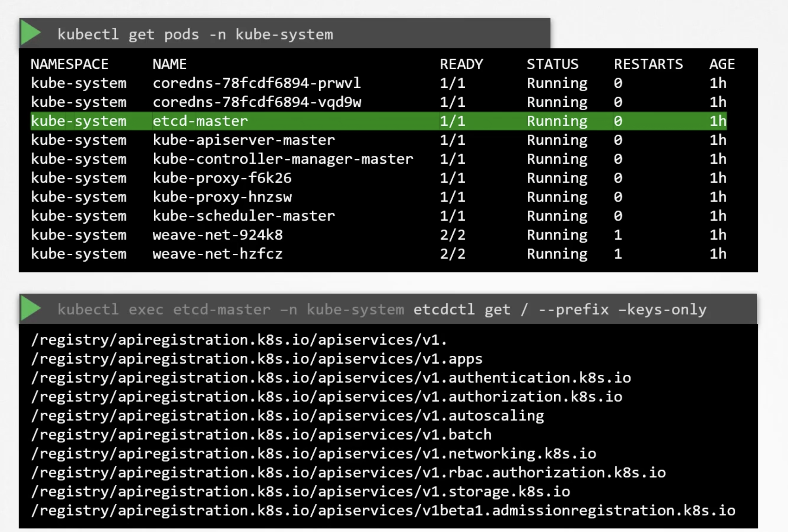788x532 pixels.
Task: Click the READY column header
Action: (461, 64)
